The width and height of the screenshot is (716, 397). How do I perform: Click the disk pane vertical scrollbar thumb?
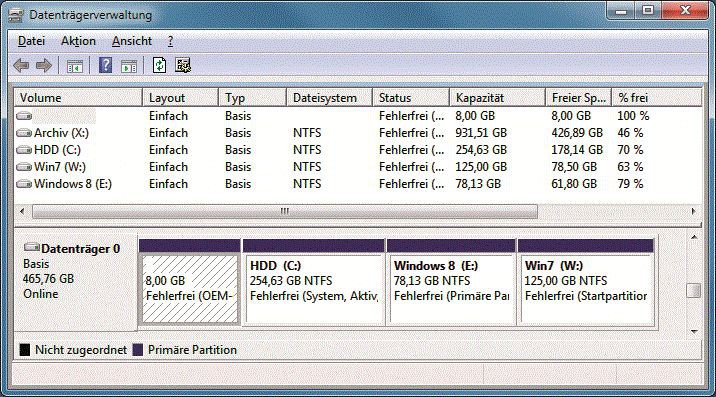click(x=694, y=291)
